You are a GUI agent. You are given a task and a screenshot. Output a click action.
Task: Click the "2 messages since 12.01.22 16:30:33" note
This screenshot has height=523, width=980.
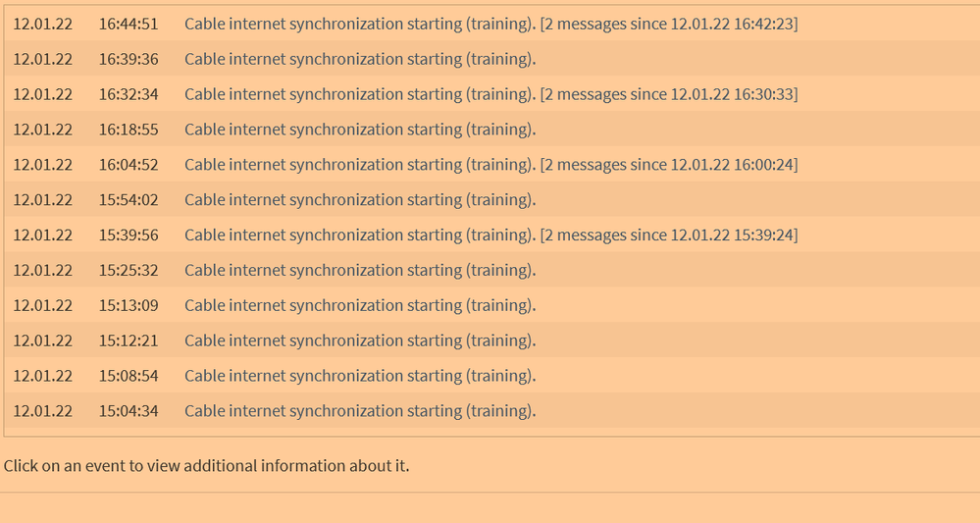[669, 94]
